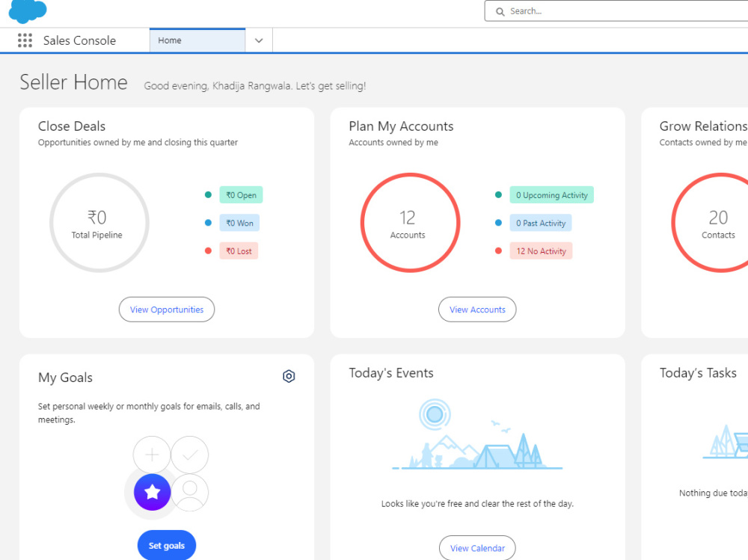Select the ₹0 Won pipeline badge
This screenshot has width=748, height=560.
[x=239, y=223]
